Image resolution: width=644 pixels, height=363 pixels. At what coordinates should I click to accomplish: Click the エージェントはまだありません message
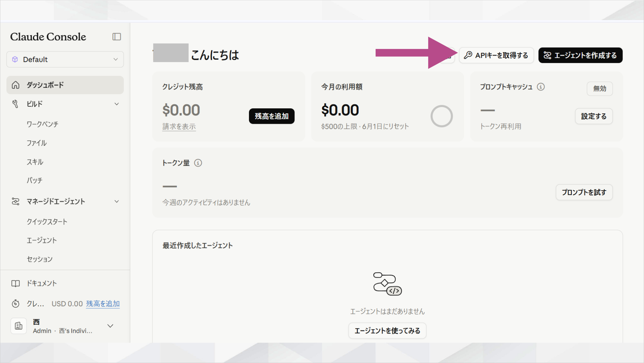click(387, 312)
